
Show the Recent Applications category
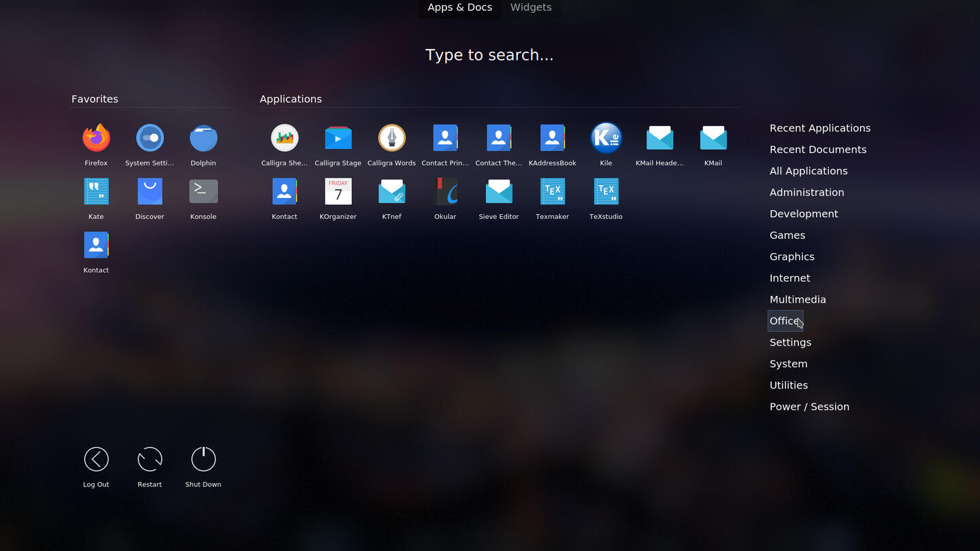click(x=820, y=128)
